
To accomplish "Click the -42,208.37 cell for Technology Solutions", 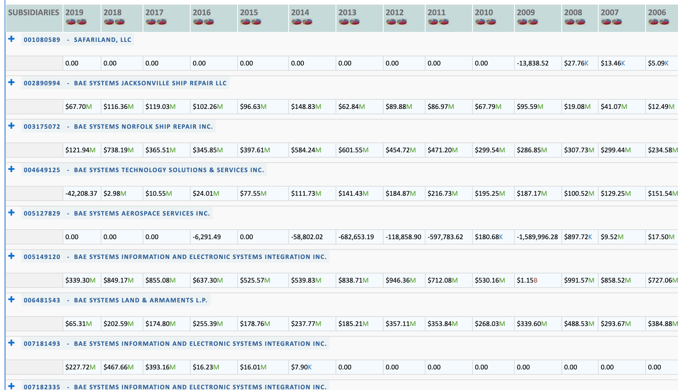I will pos(82,193).
